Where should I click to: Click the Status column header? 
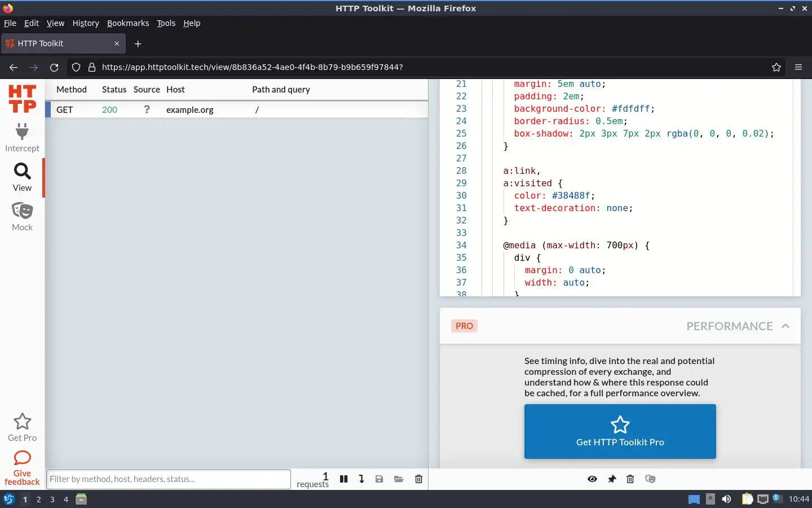(x=114, y=89)
